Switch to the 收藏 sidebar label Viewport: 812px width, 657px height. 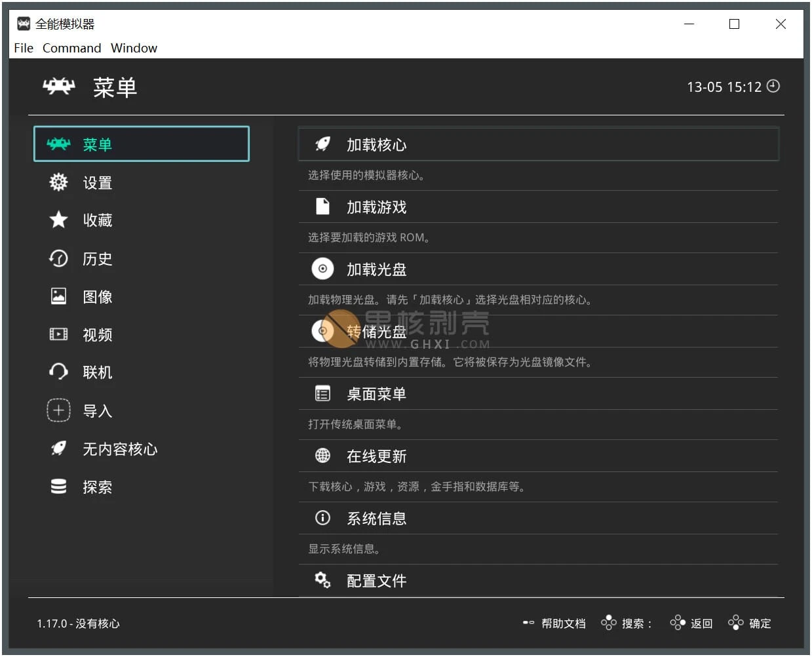coord(98,220)
